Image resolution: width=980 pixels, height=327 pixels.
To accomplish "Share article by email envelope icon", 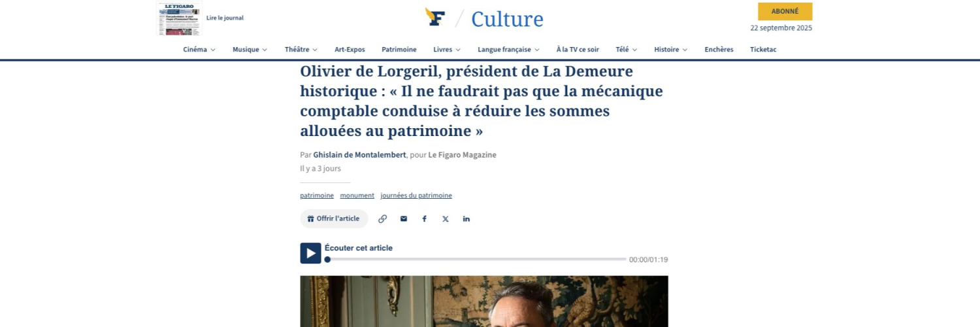I will pos(404,219).
